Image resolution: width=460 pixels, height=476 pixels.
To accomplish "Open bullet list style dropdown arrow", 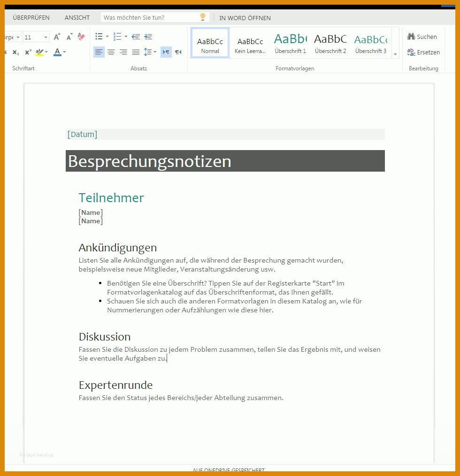I will [x=107, y=37].
